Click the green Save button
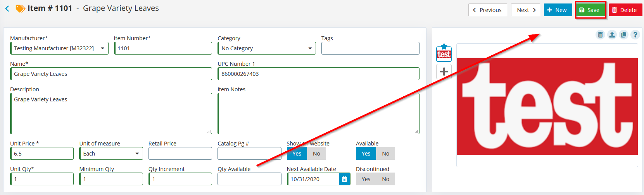Image resolution: width=644 pixels, height=195 pixels. [590, 10]
